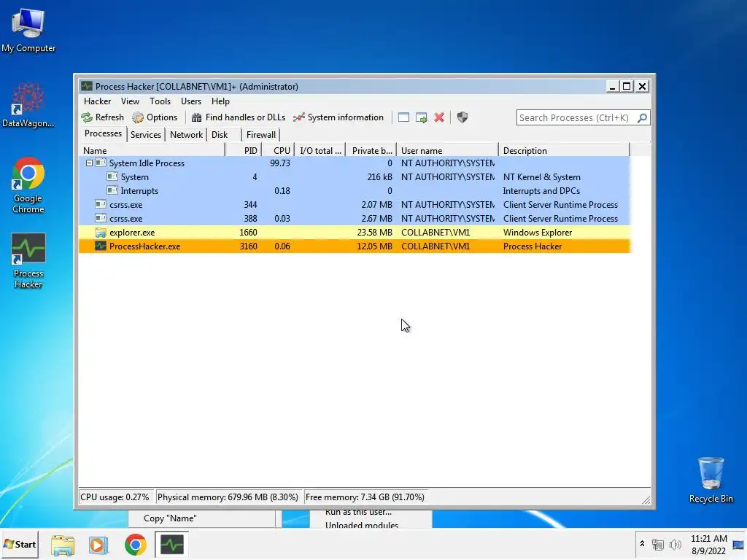Switch to the Firewall tab
Viewport: 747px width, 560px height.
(260, 135)
